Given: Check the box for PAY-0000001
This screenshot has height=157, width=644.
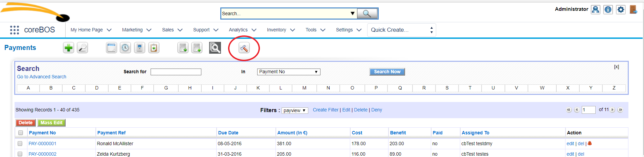Looking at the screenshot, I should pyautogui.click(x=20, y=143).
